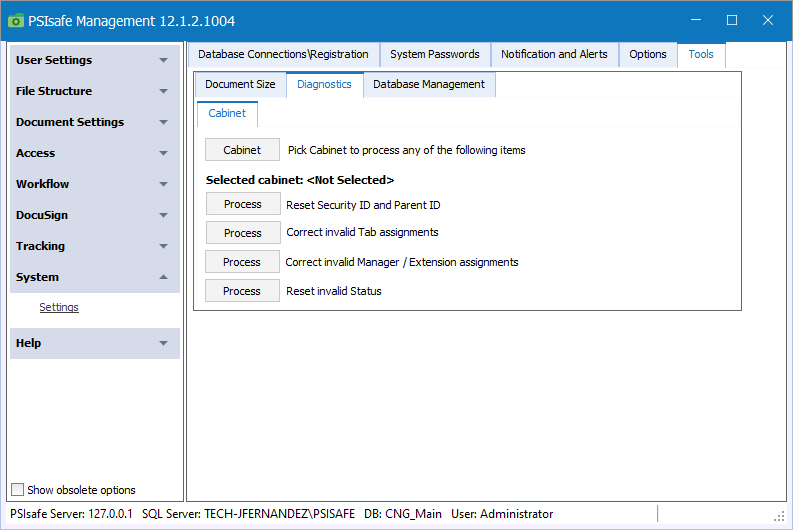The image size is (793, 530).
Task: Click the File Structure header label
Action: point(54,91)
